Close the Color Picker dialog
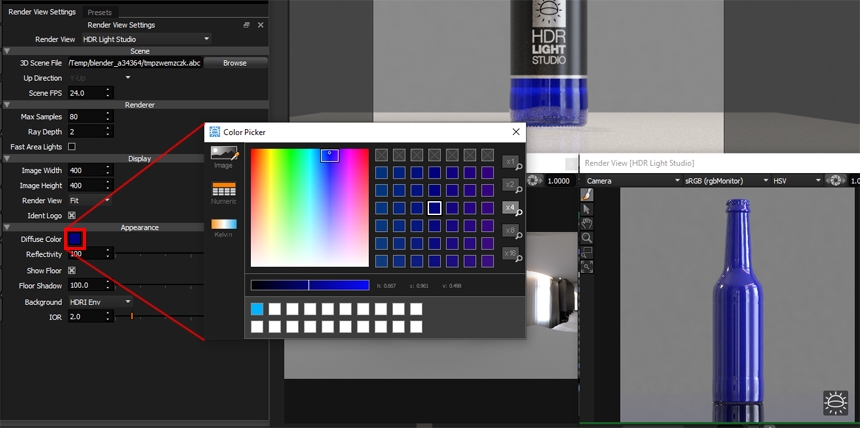 point(516,132)
